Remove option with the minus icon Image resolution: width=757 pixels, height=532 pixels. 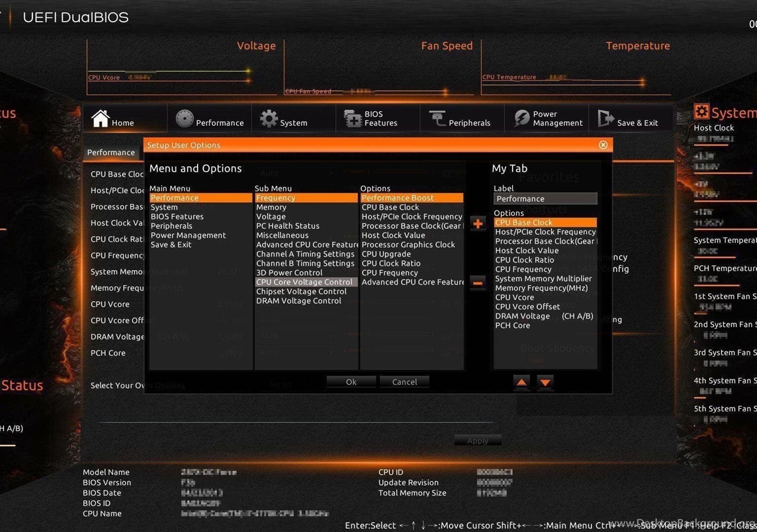[x=478, y=283]
